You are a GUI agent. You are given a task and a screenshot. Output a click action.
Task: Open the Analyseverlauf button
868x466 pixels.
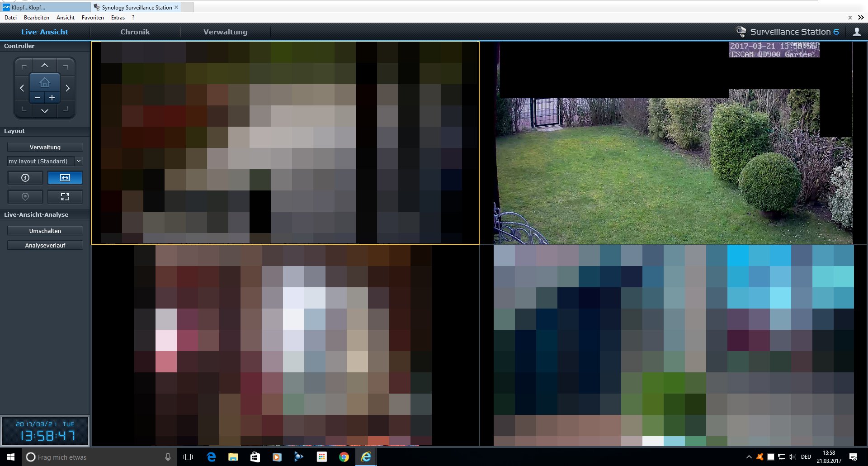[x=45, y=245]
